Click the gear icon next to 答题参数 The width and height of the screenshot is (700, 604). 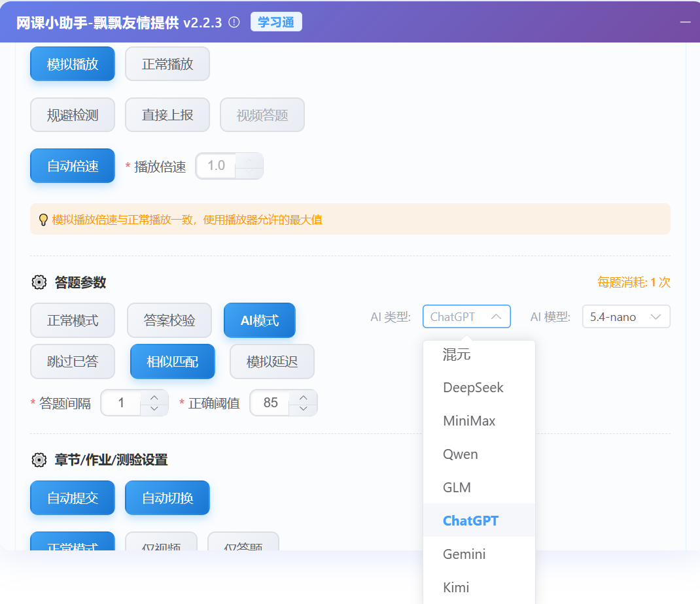39,282
